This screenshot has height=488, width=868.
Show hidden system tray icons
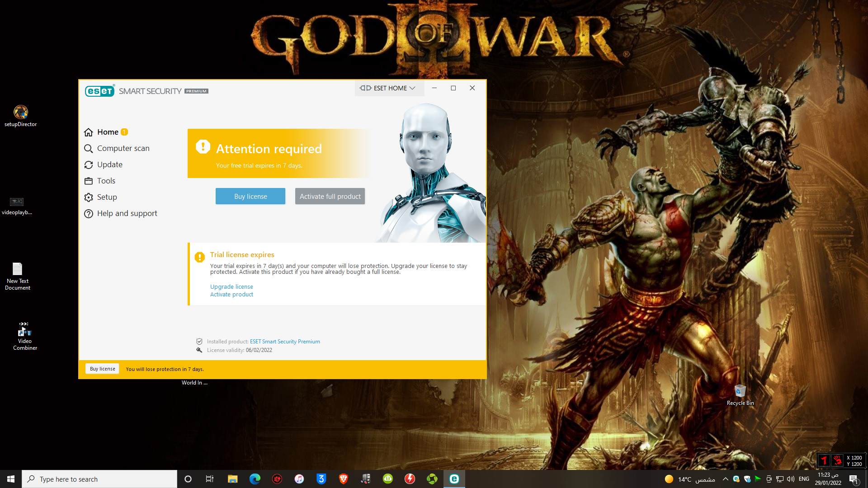726,479
